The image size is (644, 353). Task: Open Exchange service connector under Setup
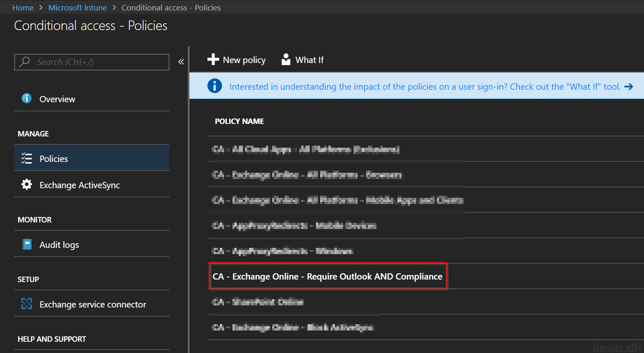pos(92,304)
